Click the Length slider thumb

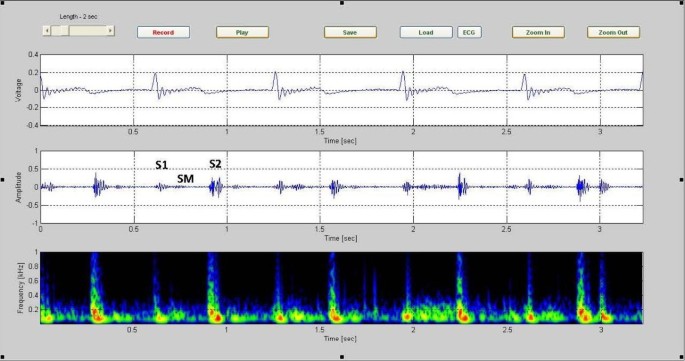click(64, 31)
